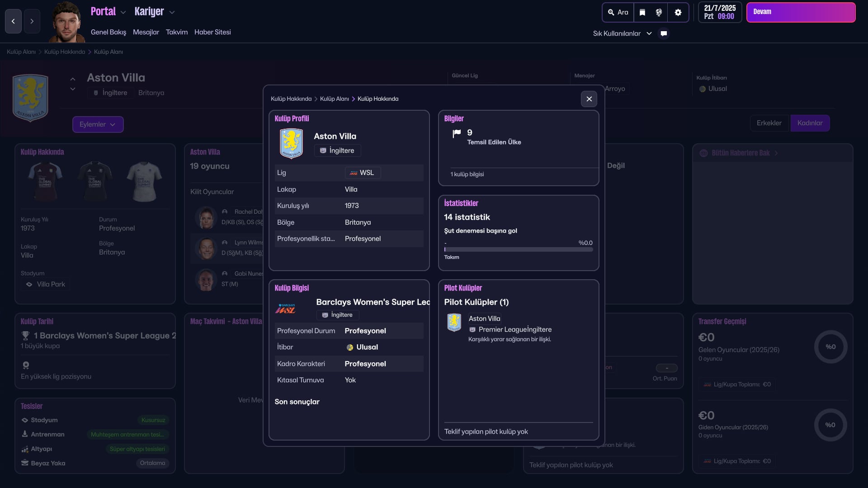Click the forward navigation arrow
This screenshot has width=868, height=488.
pyautogui.click(x=32, y=21)
